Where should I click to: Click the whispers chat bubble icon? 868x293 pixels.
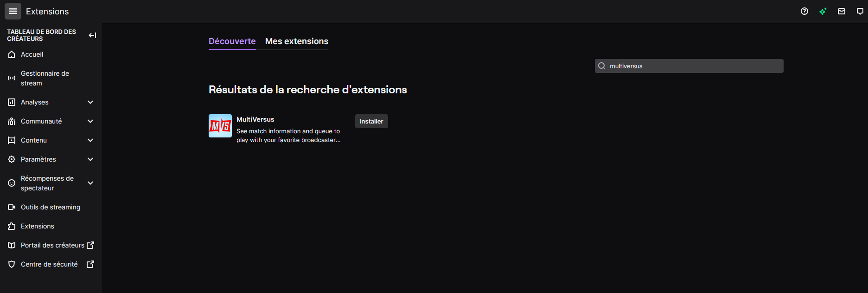(860, 11)
